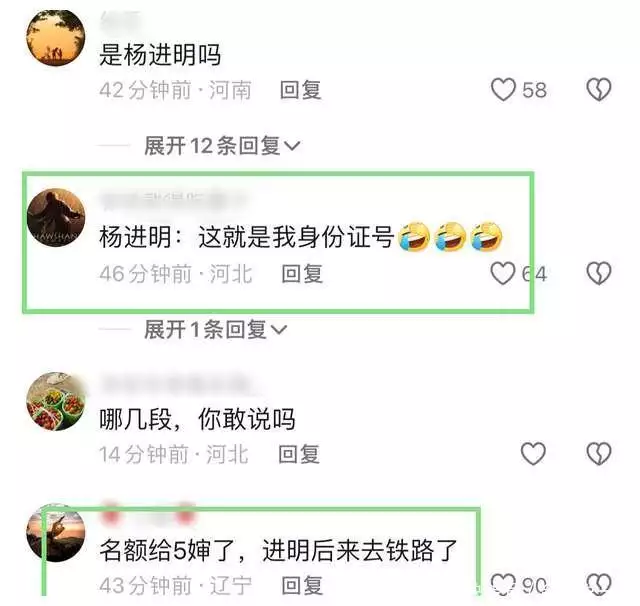Open the Shawshank poster avatar profile
640x606 pixels.
(x=56, y=218)
